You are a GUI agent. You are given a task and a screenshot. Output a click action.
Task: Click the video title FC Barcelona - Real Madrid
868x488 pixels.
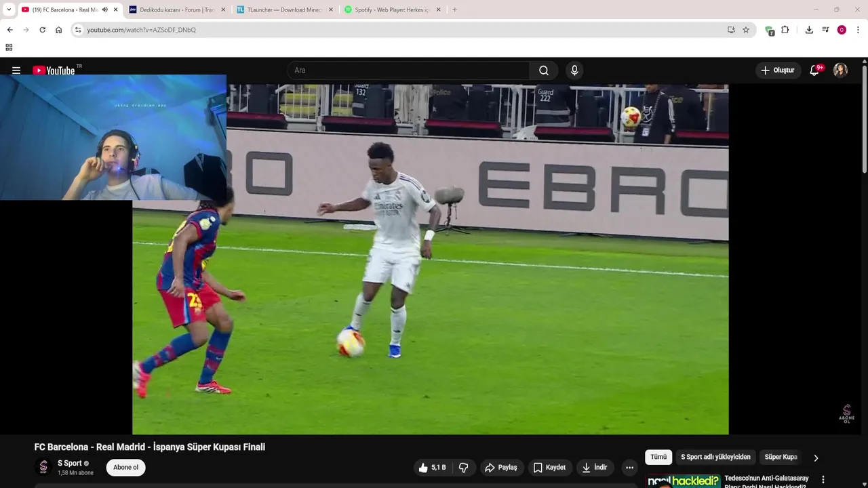(x=150, y=447)
